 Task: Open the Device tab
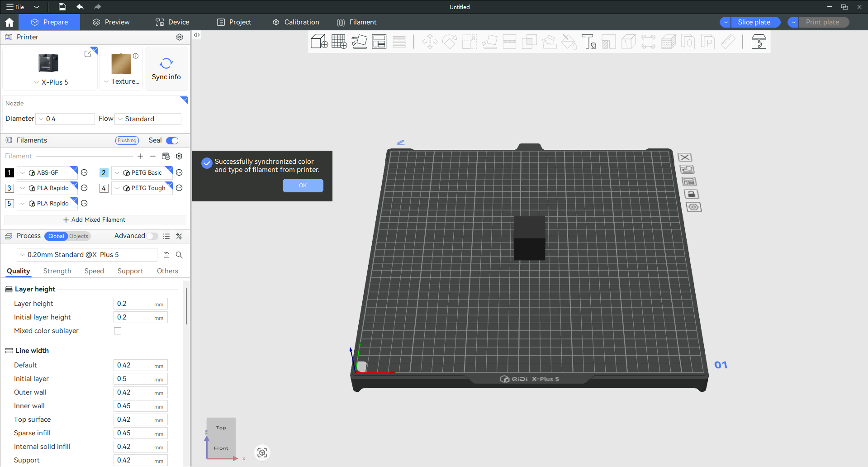(x=172, y=22)
